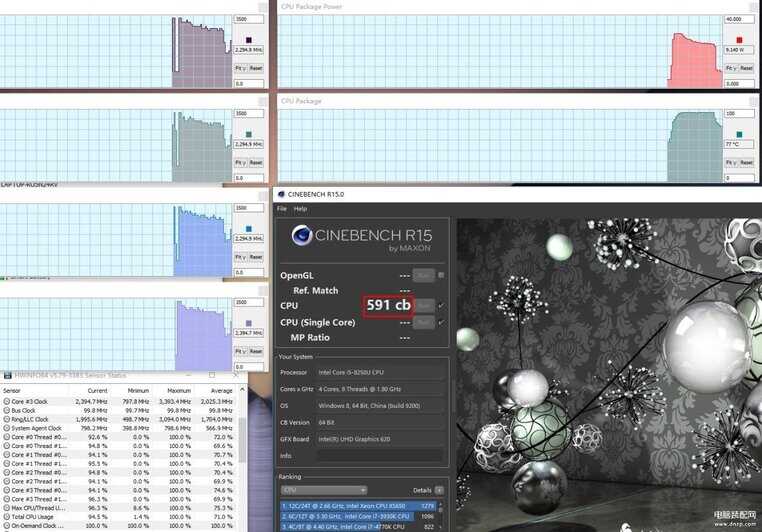
Task: Open the File menu in Cinebench
Action: pyautogui.click(x=282, y=209)
